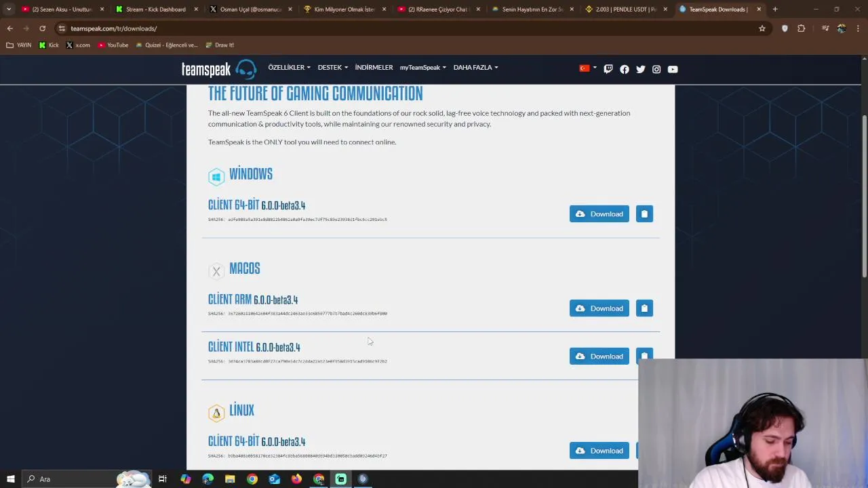Open TeamSpeak's Instagram page from header
Viewport: 868px width, 488px height.
[x=656, y=69]
